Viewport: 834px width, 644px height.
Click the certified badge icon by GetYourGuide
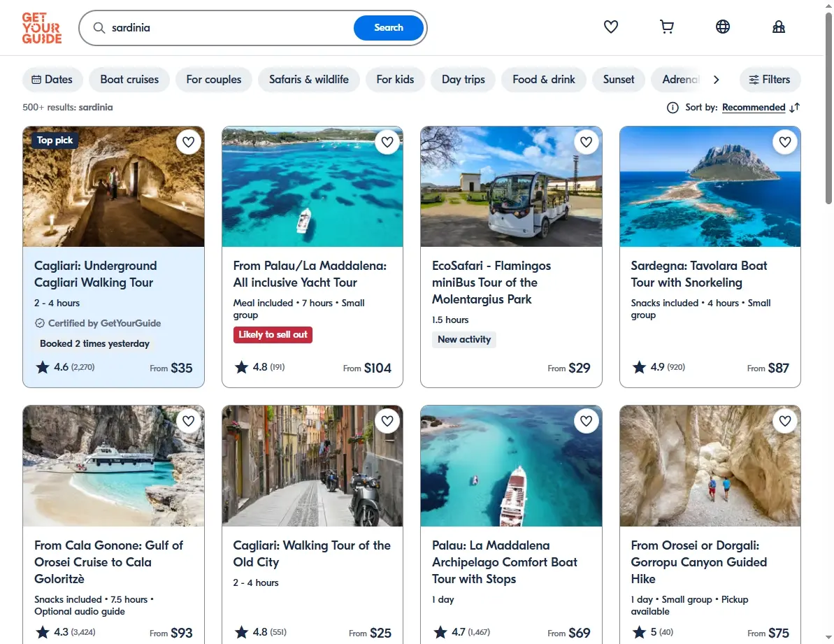(40, 323)
